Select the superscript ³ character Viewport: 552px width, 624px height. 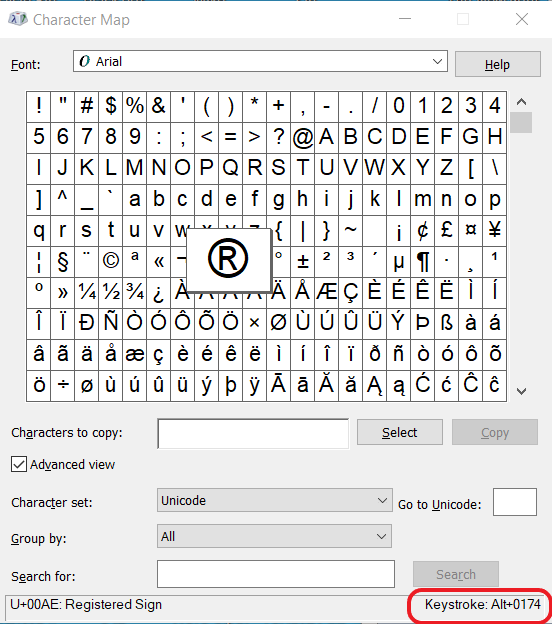pyautogui.click(x=351, y=261)
